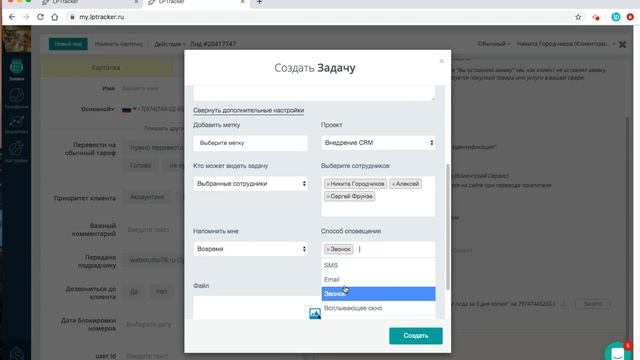Image resolution: width=640 pixels, height=360 pixels.
Task: Open the Обычный dropdown in header
Action: [x=494, y=44]
